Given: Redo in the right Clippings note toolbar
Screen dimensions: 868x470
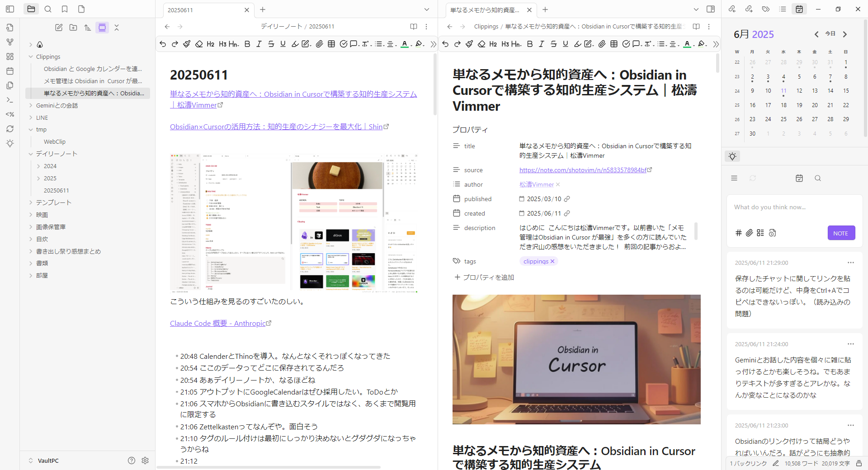Looking at the screenshot, I should click(x=458, y=44).
